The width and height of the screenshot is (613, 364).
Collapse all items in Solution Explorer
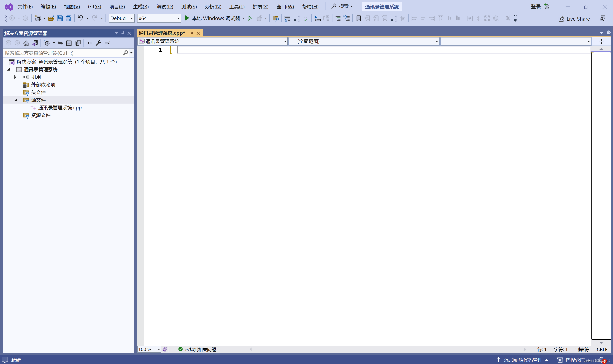(69, 43)
